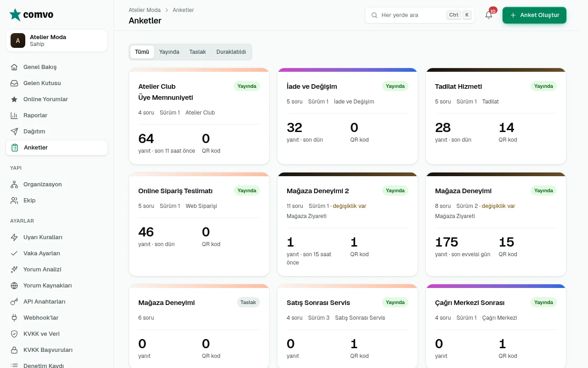Open Çağrı Merkezi Sonrası survey title

pyautogui.click(x=469, y=303)
